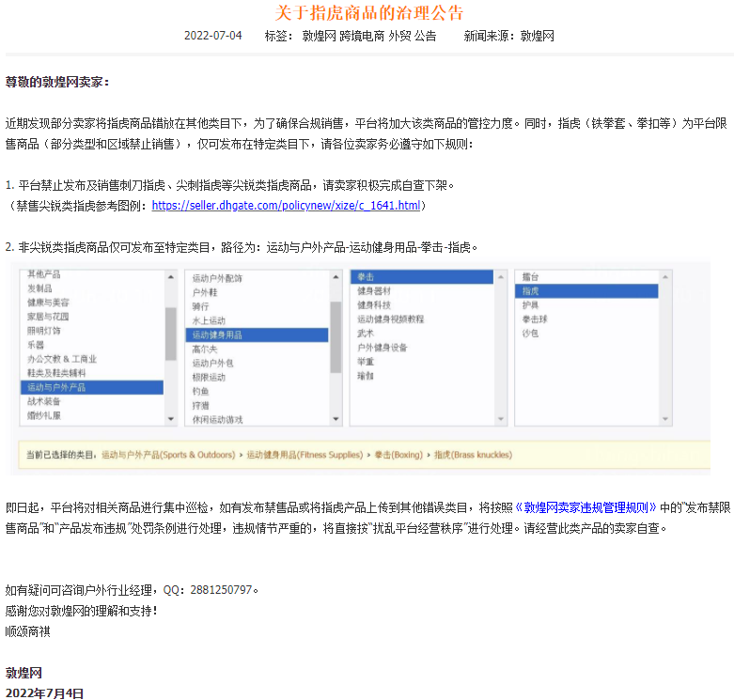Select 狩猎 subcategory
The height and width of the screenshot is (700, 734).
pyautogui.click(x=200, y=405)
